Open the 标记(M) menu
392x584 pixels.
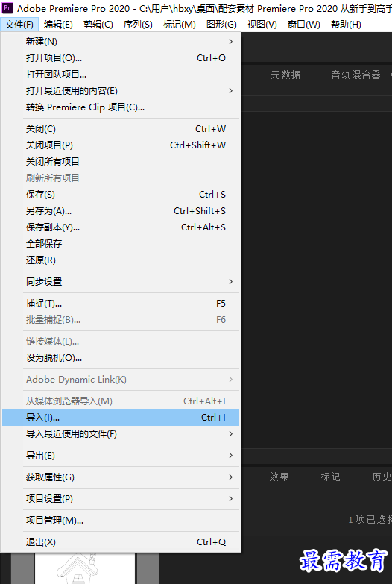[180, 25]
